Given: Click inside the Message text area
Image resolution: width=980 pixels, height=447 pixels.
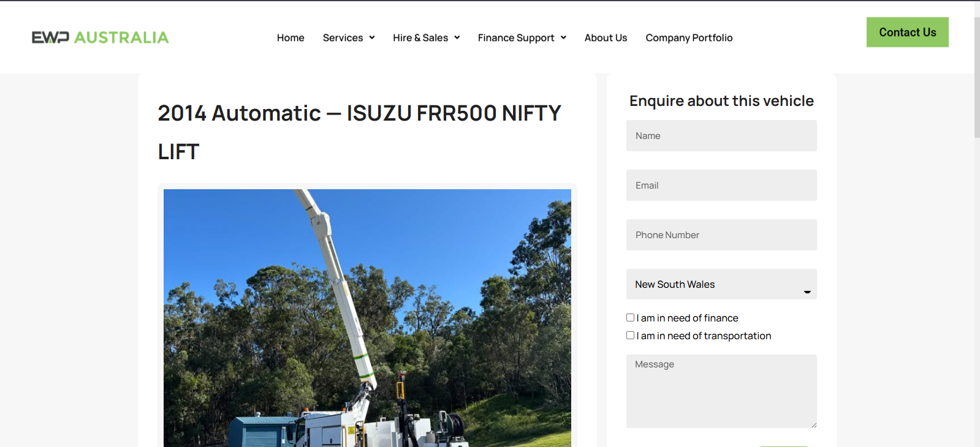Looking at the screenshot, I should 721,392.
